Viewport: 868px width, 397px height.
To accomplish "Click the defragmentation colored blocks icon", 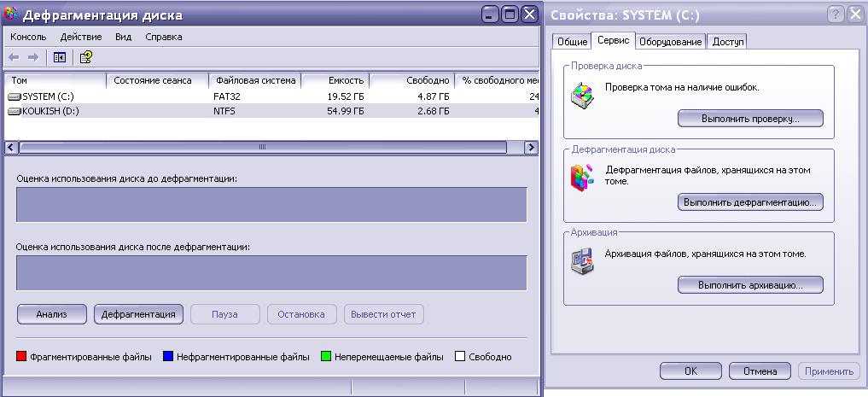I will click(x=582, y=178).
